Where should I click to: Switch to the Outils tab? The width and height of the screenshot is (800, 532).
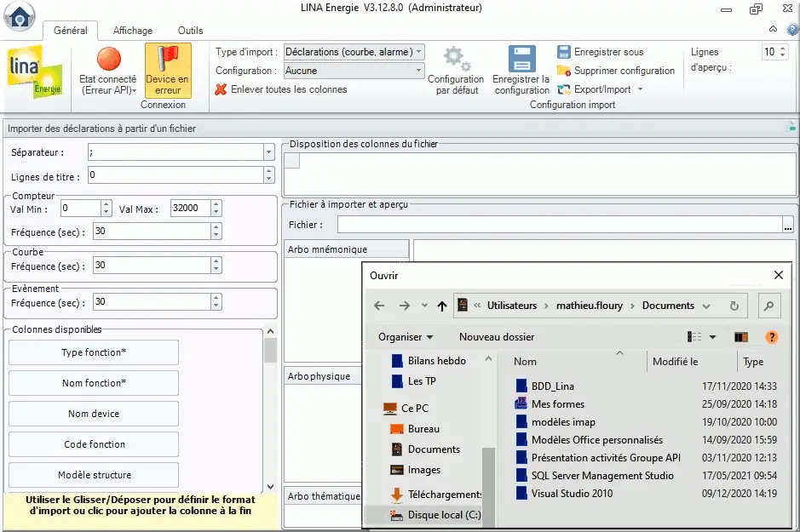coord(190,31)
